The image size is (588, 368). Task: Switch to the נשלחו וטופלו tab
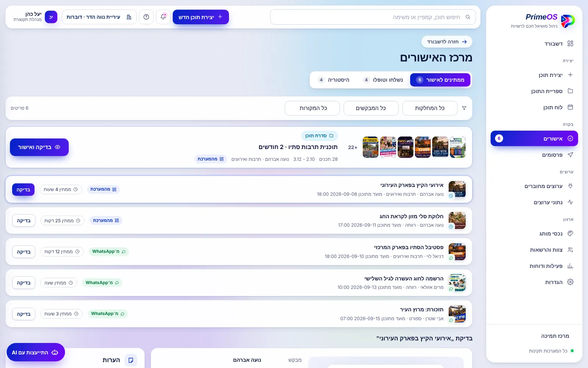pyautogui.click(x=383, y=80)
